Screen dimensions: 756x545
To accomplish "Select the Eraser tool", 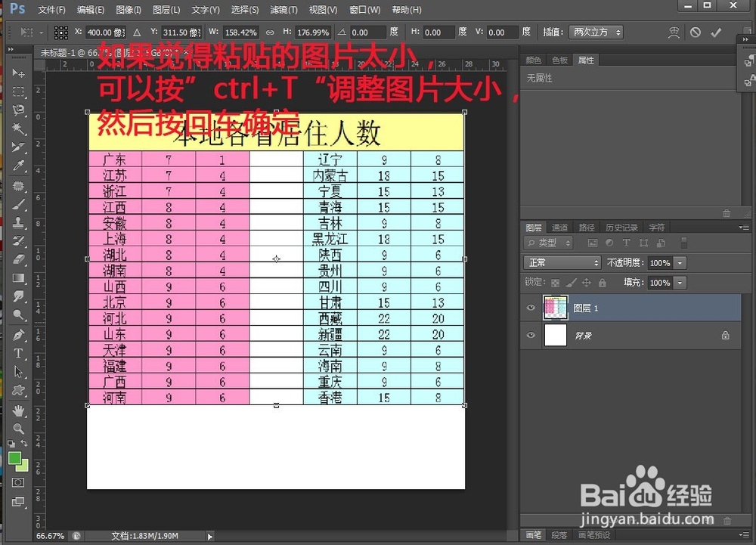I will [18, 259].
